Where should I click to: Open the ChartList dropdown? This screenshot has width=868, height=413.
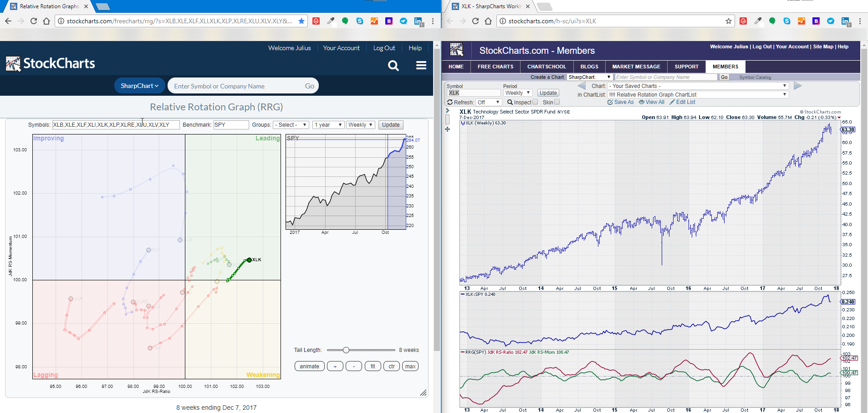click(698, 95)
